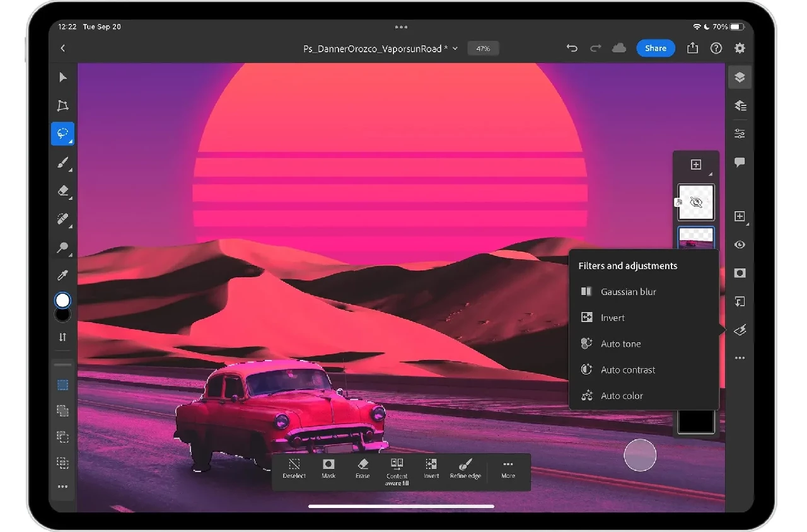This screenshot has height=532, width=807.
Task: Swap the foreground and background colors
Action: coord(62,337)
